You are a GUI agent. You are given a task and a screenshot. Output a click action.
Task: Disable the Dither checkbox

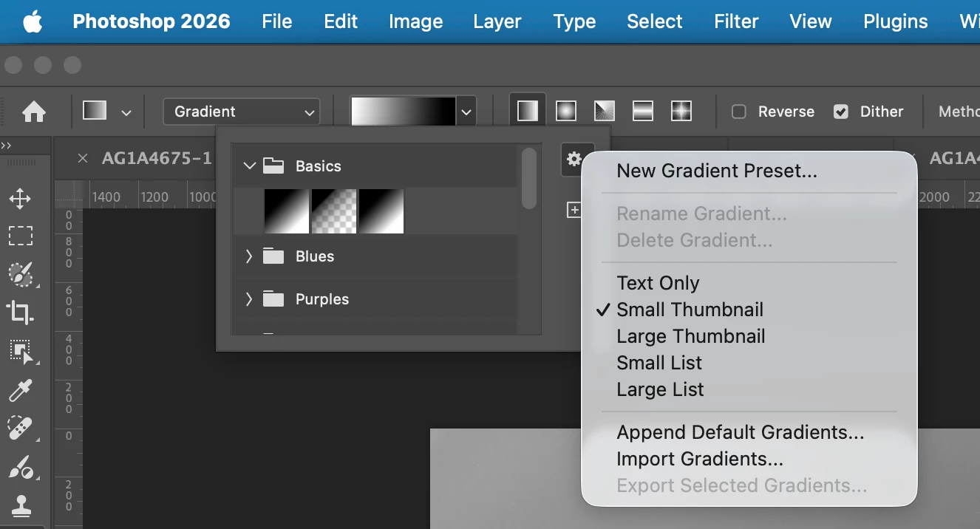840,112
